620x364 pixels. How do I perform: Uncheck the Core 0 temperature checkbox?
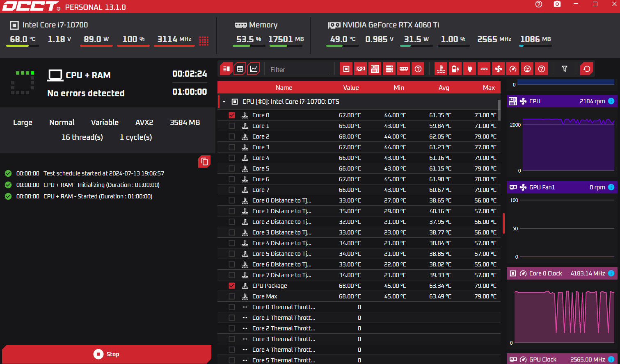pyautogui.click(x=232, y=115)
